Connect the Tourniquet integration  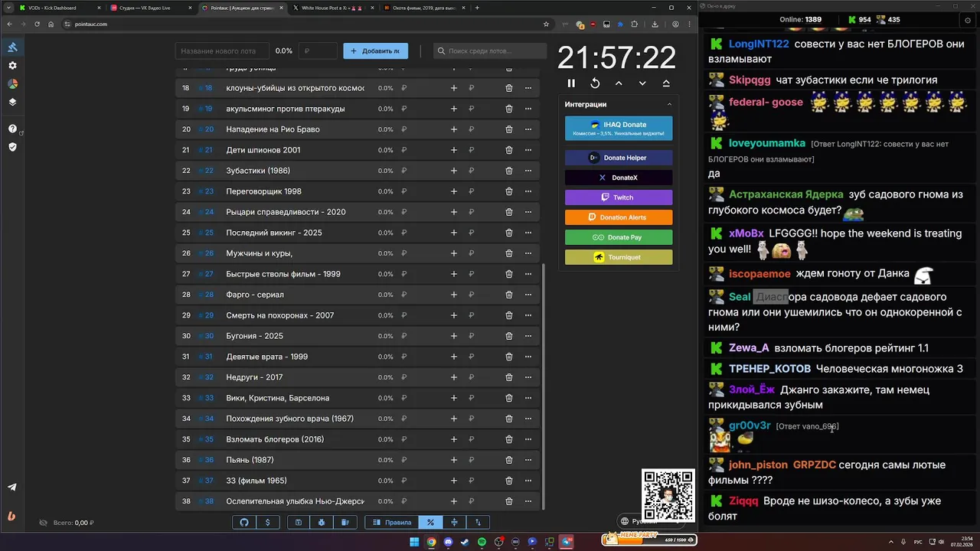[x=619, y=257]
